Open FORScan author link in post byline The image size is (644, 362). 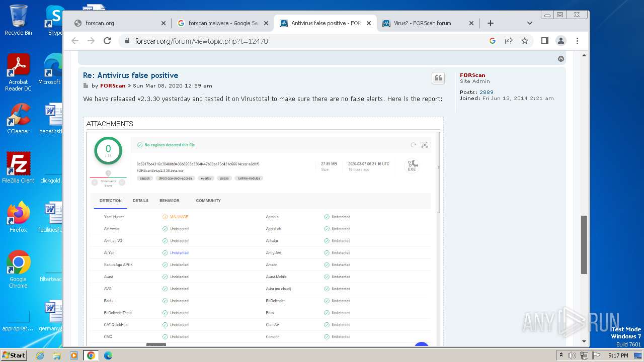pos(113,85)
